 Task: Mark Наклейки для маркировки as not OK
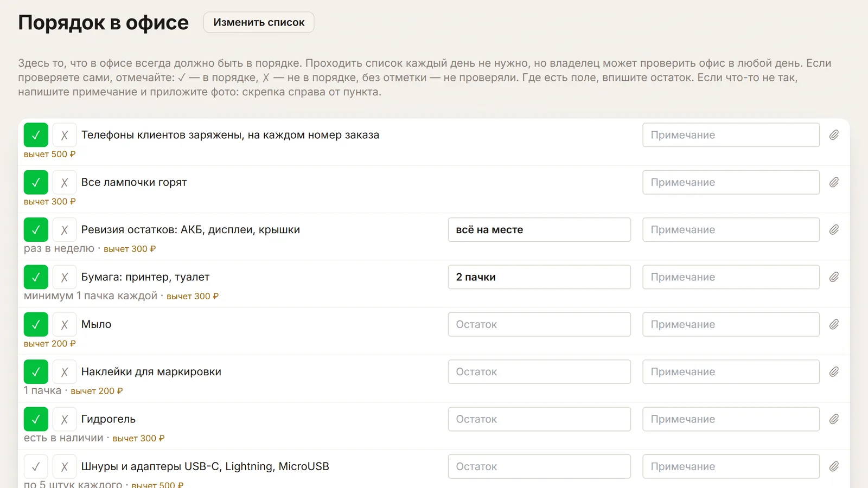click(65, 371)
